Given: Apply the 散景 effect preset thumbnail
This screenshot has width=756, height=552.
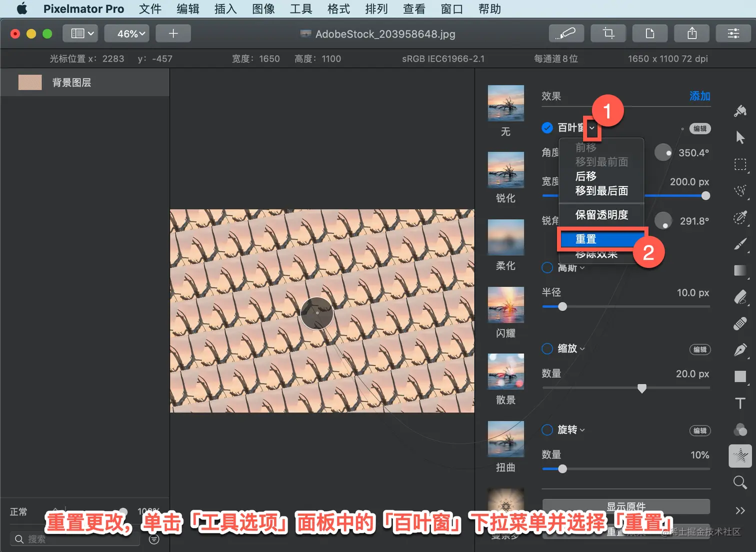Looking at the screenshot, I should click(505, 371).
